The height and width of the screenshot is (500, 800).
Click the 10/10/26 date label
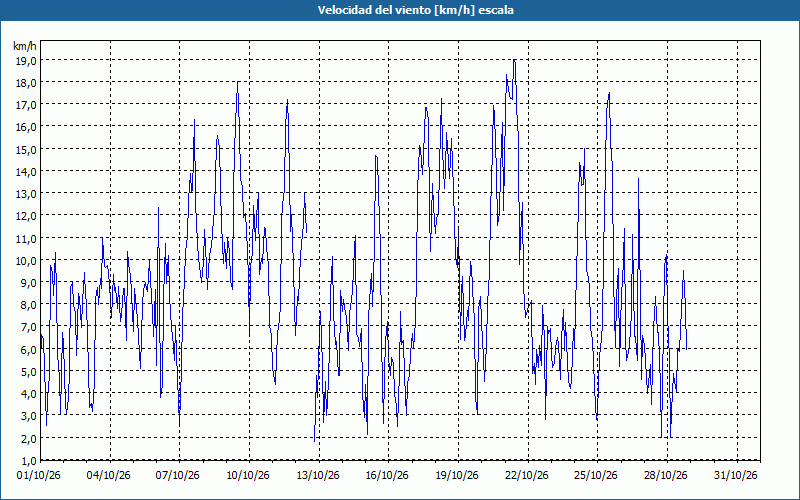pos(247,476)
